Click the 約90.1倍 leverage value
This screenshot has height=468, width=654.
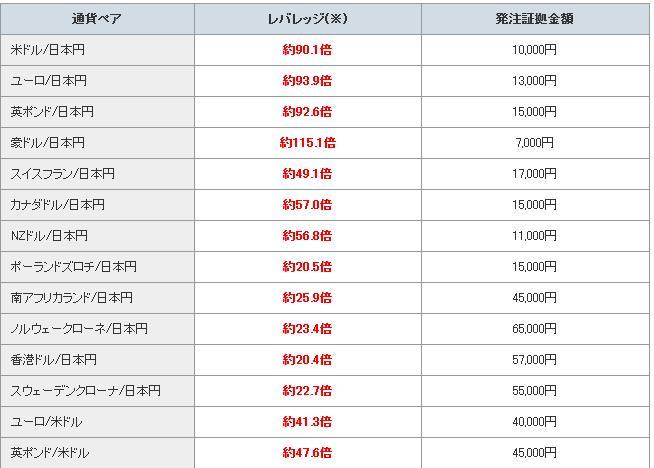307,50
